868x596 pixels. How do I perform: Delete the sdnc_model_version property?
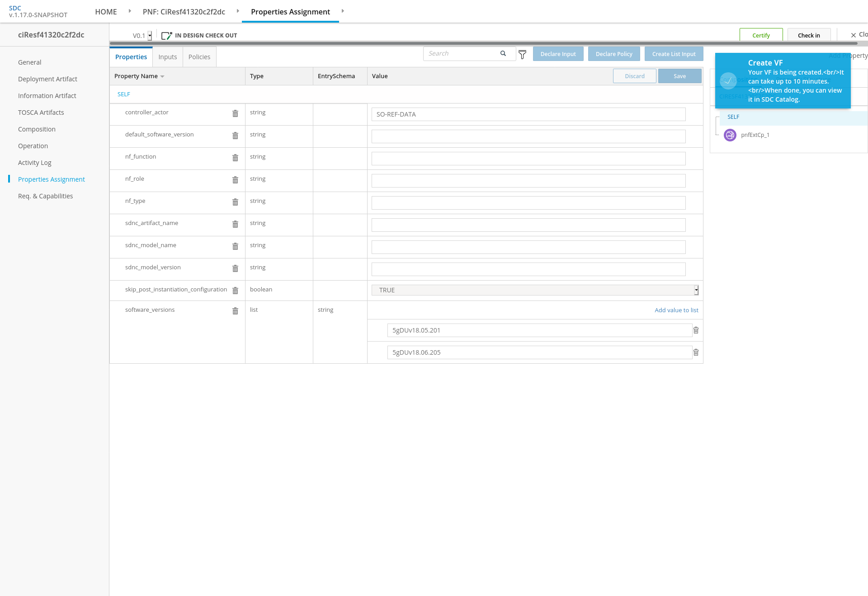click(235, 268)
